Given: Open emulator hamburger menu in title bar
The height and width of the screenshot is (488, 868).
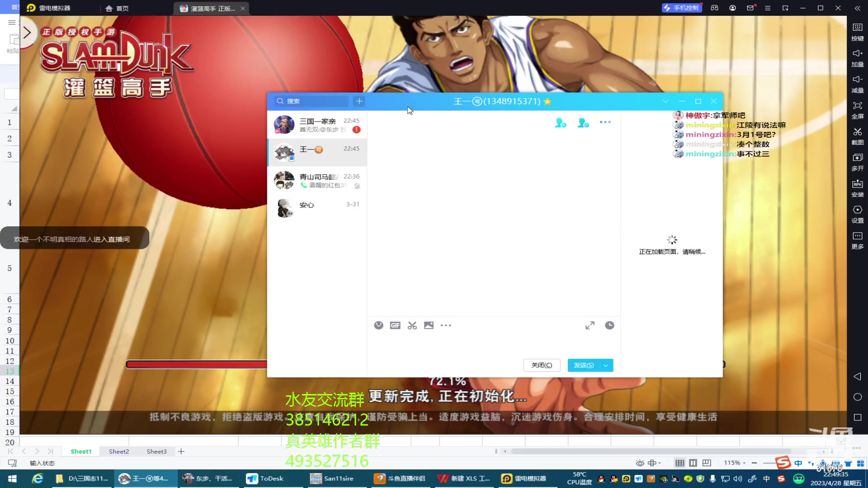Looking at the screenshot, I should pyautogui.click(x=768, y=8).
